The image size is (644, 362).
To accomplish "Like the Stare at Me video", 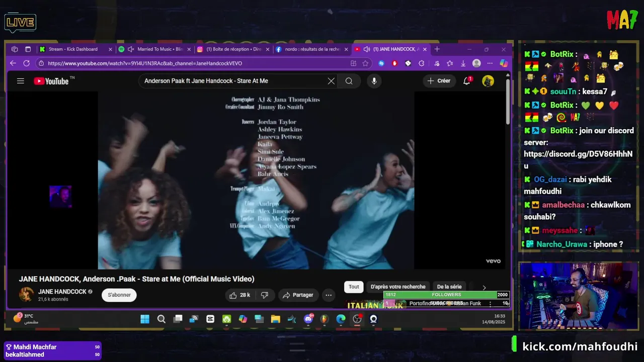I will (x=239, y=295).
